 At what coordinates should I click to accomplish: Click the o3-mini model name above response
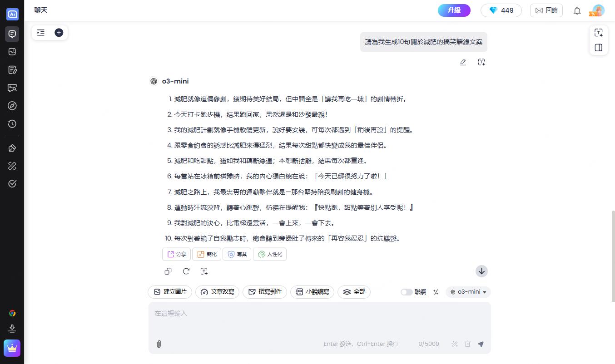tap(175, 81)
